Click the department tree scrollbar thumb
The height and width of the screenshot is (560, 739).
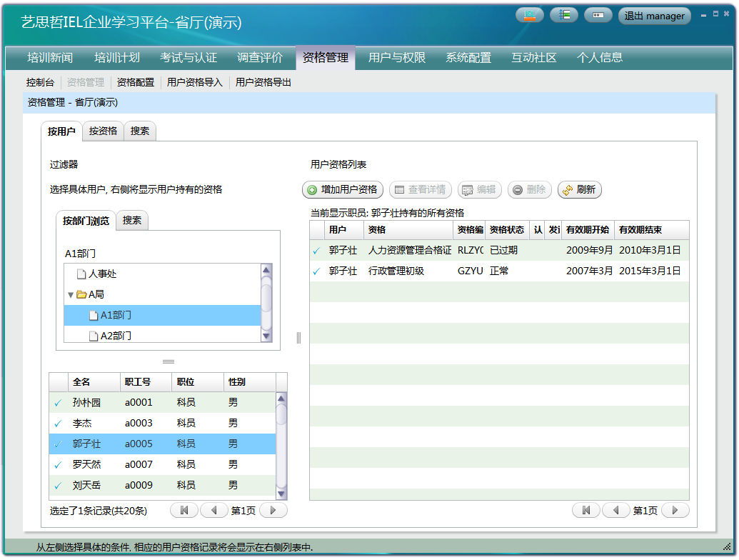(266, 297)
